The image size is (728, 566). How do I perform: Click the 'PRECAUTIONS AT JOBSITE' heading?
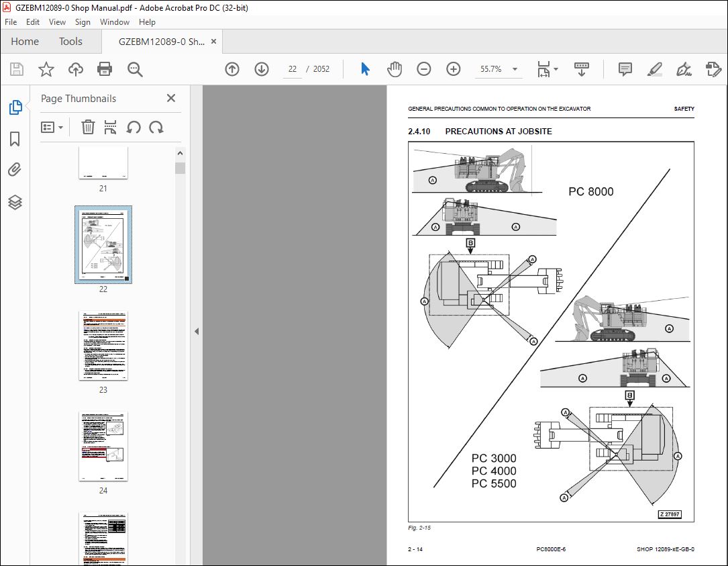(x=498, y=132)
